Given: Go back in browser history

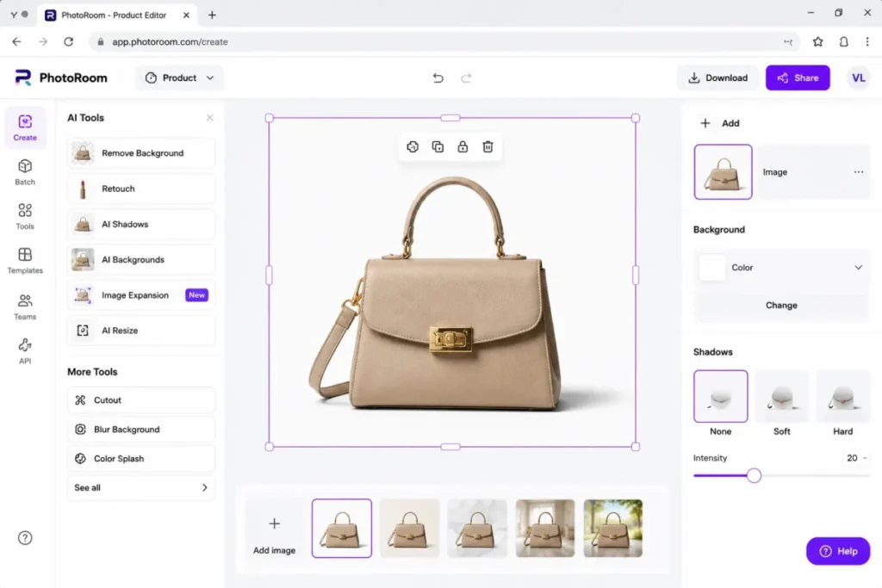Looking at the screenshot, I should point(17,41).
